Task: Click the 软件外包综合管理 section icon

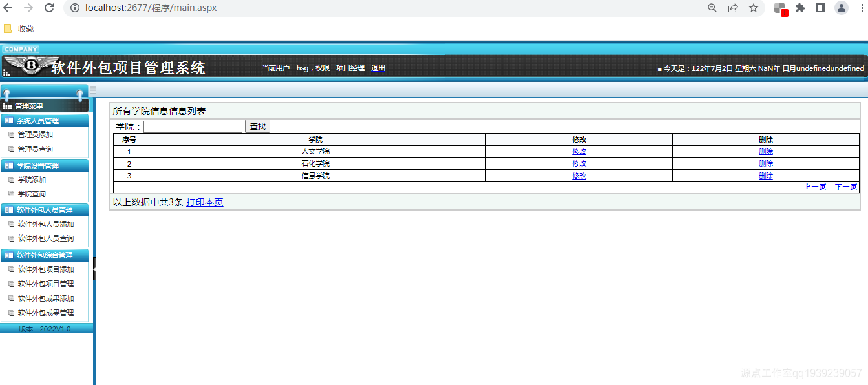Action: pyautogui.click(x=9, y=255)
